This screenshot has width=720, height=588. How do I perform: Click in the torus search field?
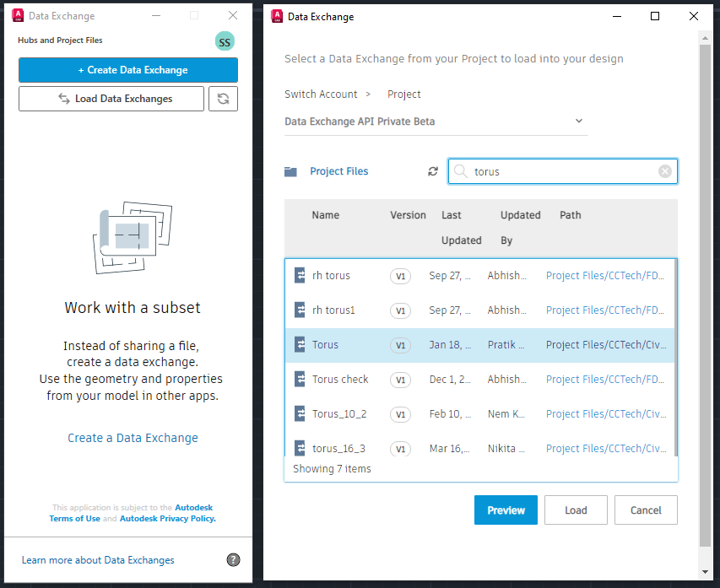tap(562, 171)
